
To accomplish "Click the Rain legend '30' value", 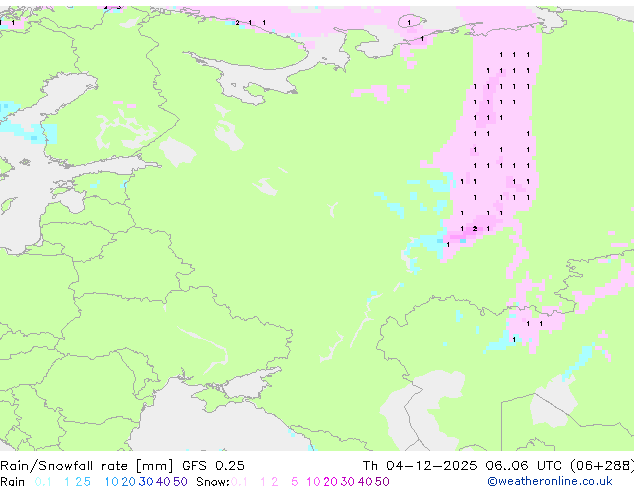I will coord(146,482).
